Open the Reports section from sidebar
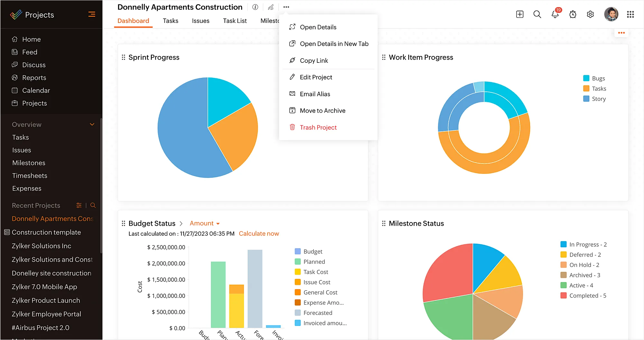The height and width of the screenshot is (340, 644). [34, 78]
